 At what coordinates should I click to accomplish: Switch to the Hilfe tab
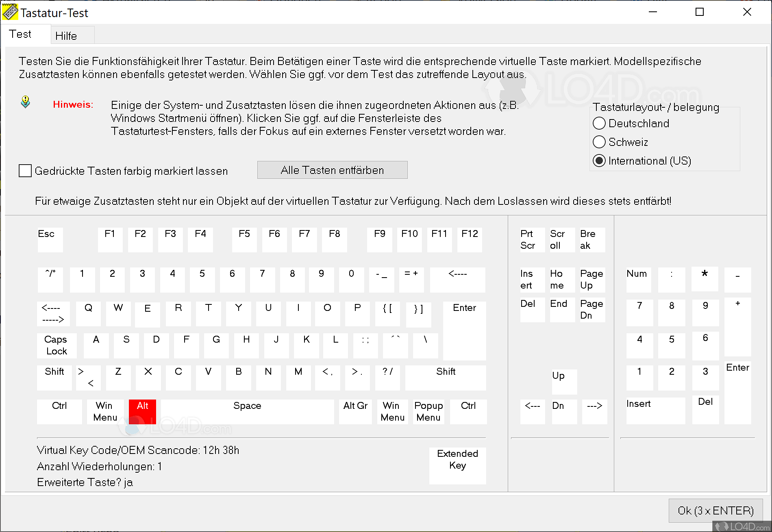tap(72, 36)
